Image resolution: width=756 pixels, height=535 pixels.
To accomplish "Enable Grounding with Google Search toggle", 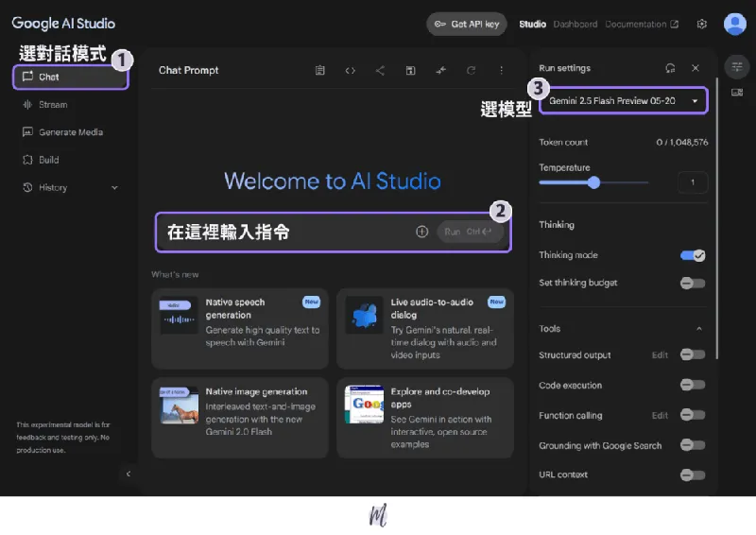I will click(x=693, y=445).
